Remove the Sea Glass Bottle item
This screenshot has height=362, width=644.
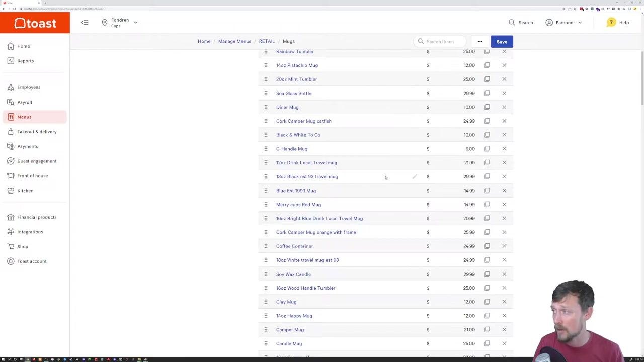[504, 93]
